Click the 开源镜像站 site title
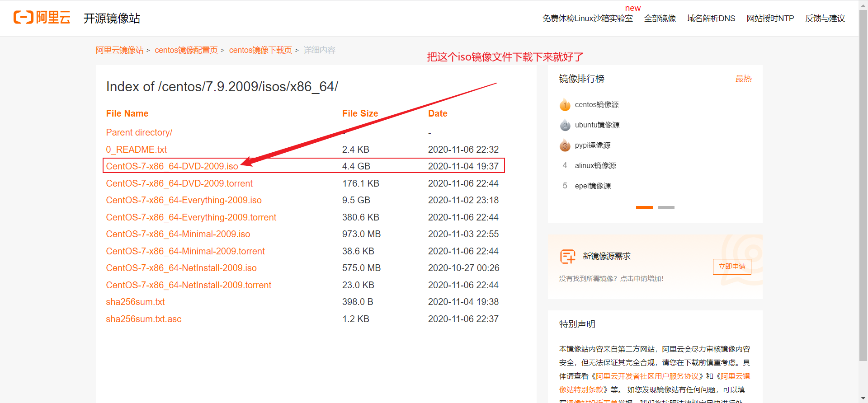Viewport: 868px width, 403px height. coord(112,18)
